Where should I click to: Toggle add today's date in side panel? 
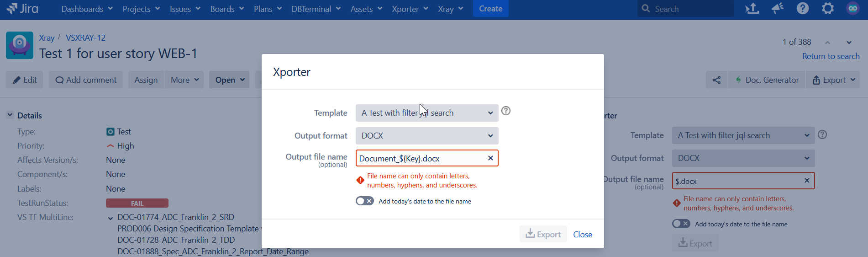coord(681,224)
